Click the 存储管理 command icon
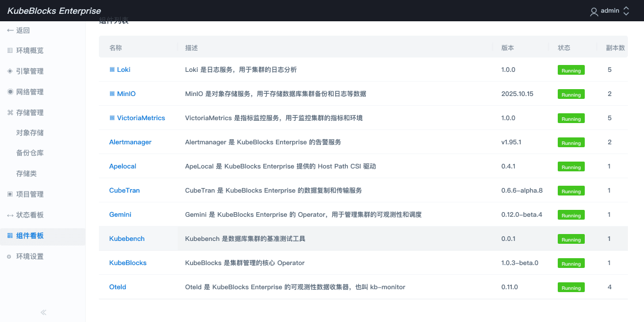This screenshot has height=322, width=644. click(10, 113)
